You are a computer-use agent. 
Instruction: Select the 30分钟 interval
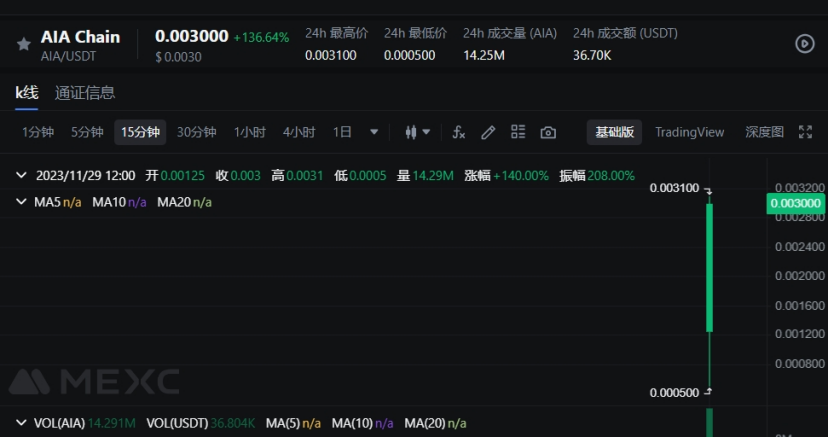pos(196,132)
